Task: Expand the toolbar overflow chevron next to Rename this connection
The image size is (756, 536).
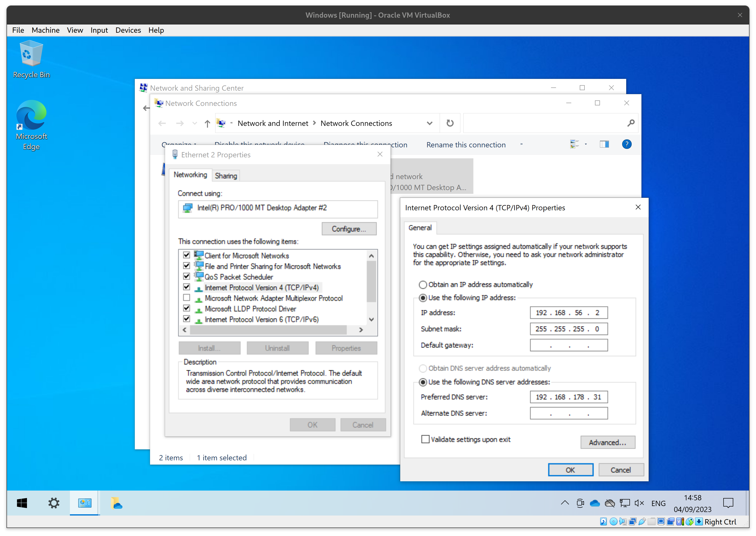Action: [x=521, y=144]
